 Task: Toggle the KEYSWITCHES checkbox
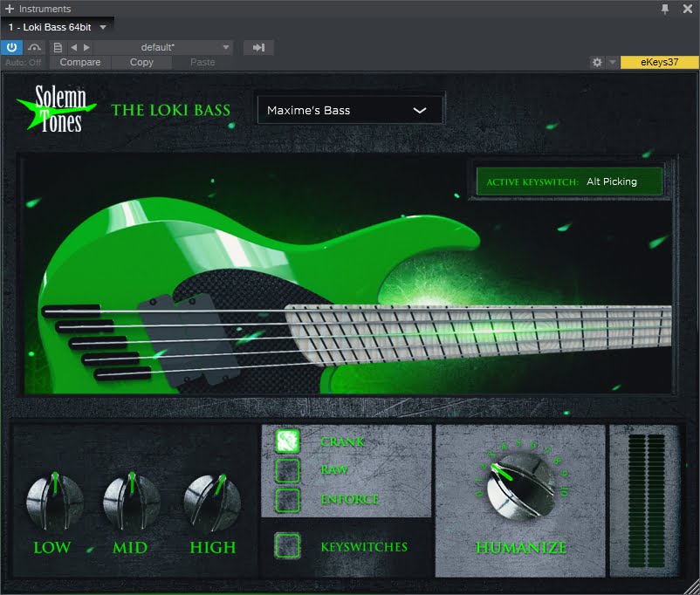click(287, 546)
